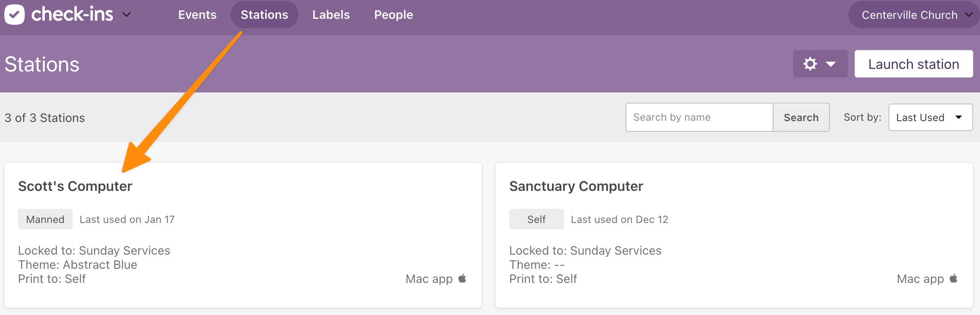Expand the check-ins app switcher chevron

click(x=126, y=15)
